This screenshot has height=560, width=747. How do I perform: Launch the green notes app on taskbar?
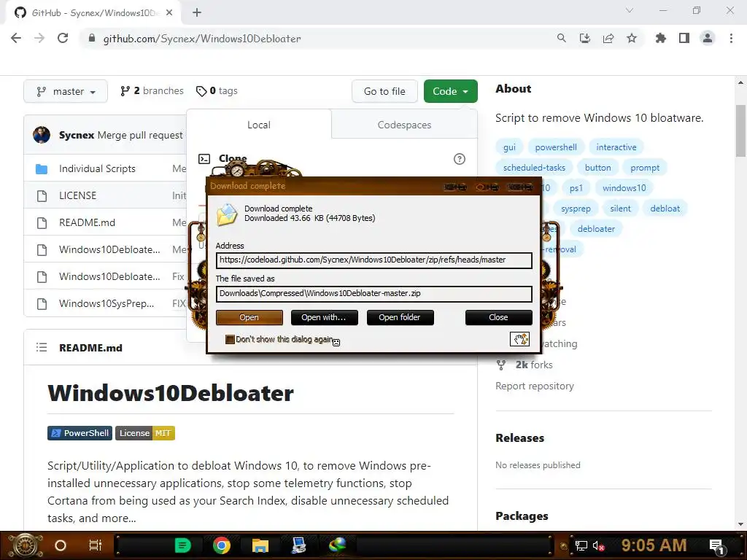182,545
